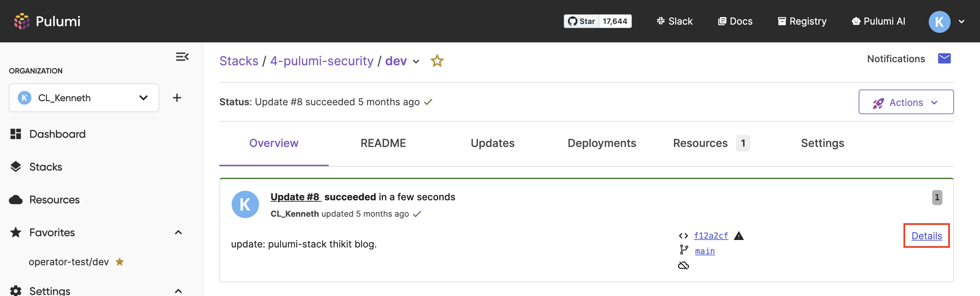Switch to the Deployments tab

point(602,143)
